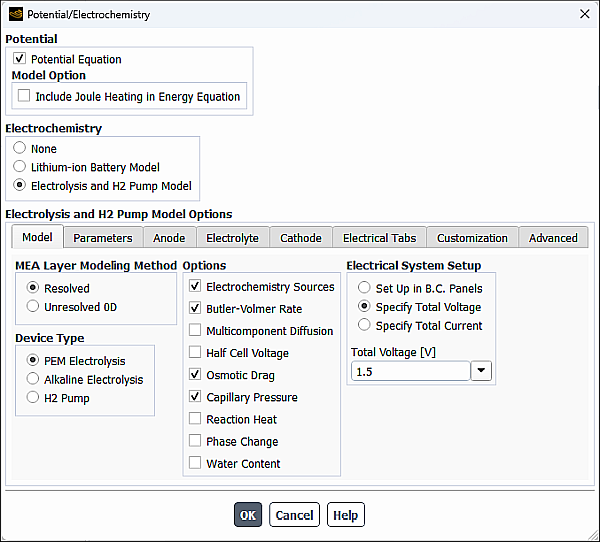Screen dimensions: 600x542
Task: Select H2 Pump device type
Action: click(x=33, y=398)
